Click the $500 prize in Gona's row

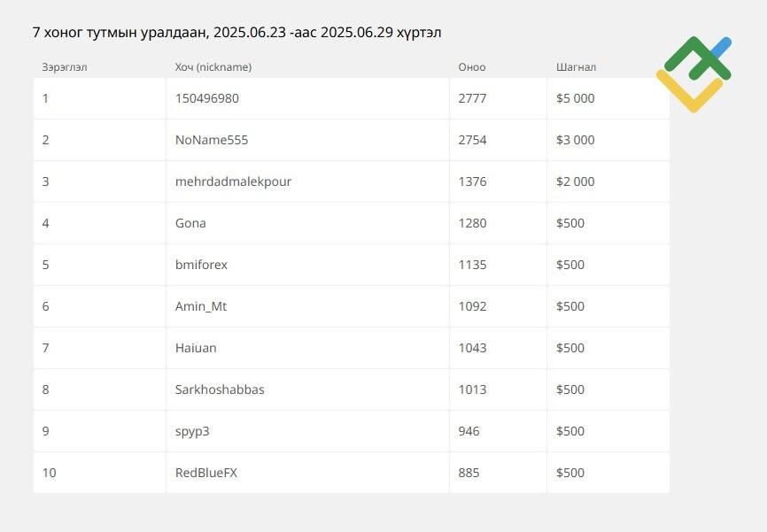pos(569,223)
